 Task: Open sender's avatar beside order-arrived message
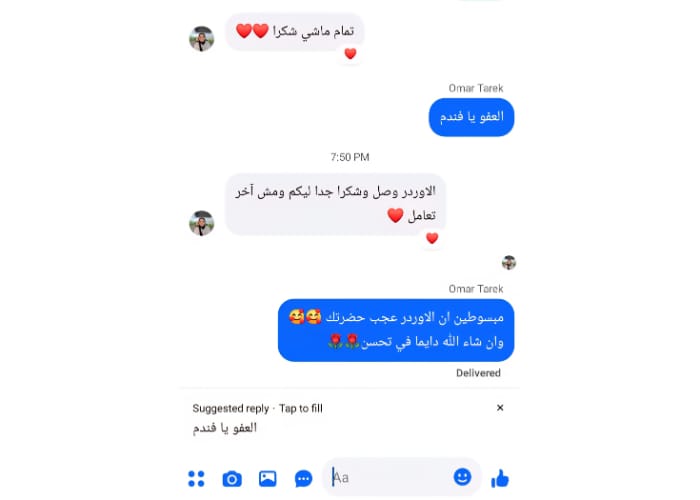(202, 223)
